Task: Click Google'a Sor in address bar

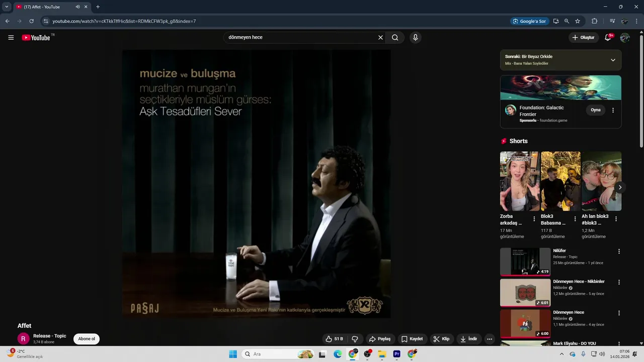Action: 529,21
